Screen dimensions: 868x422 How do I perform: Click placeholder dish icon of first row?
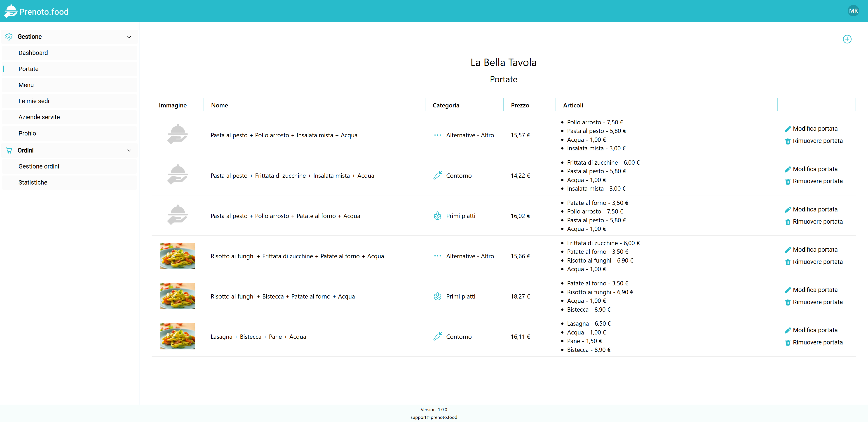[177, 135]
